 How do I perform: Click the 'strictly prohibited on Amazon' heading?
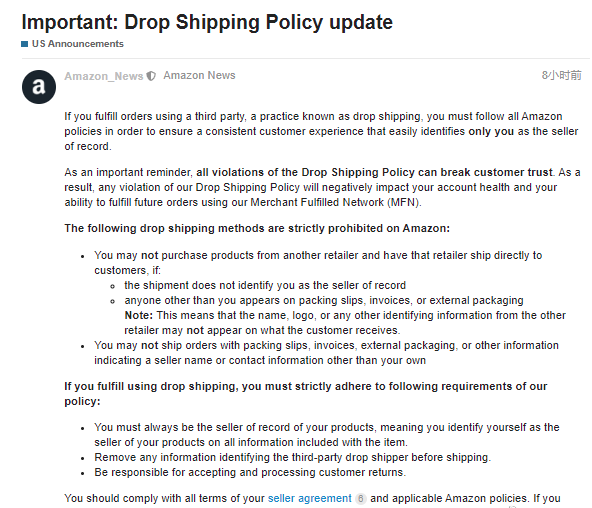click(257, 228)
